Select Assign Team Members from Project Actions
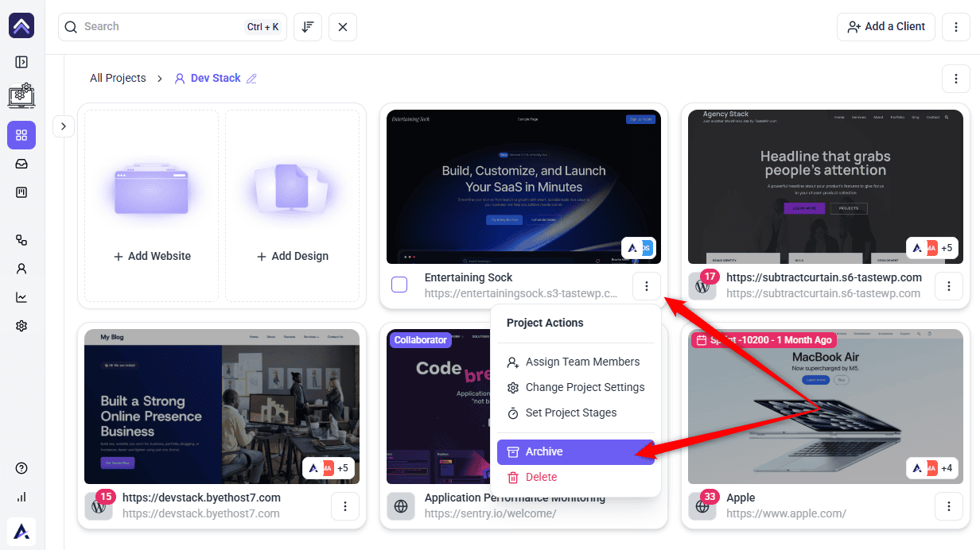Screen dimensions: 980x550 (576, 362)
